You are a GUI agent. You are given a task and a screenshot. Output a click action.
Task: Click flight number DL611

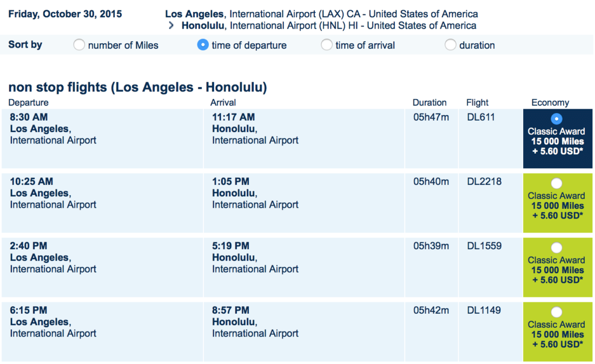tap(481, 117)
